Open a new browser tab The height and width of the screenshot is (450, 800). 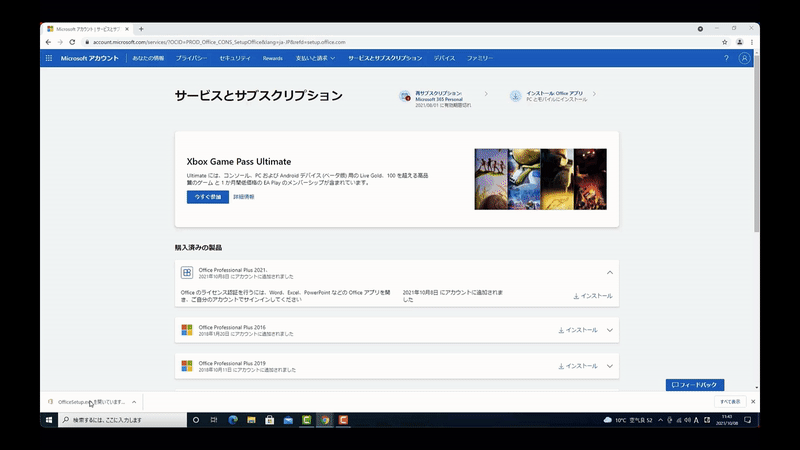pyautogui.click(x=141, y=29)
